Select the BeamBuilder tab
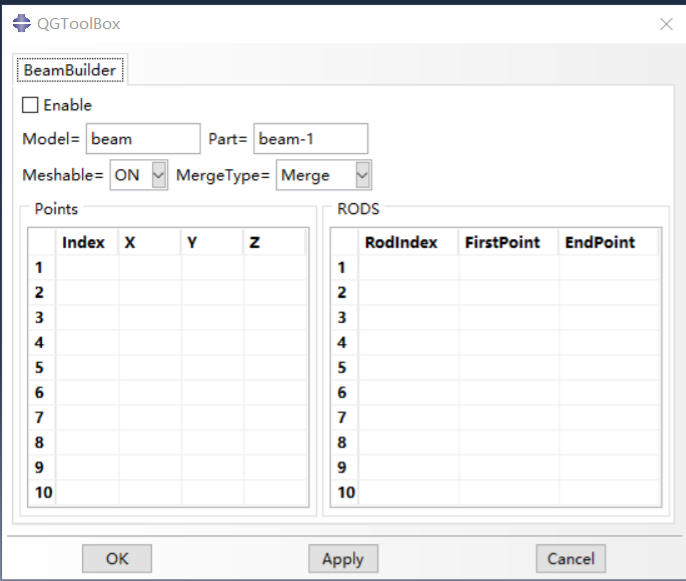 [69, 70]
